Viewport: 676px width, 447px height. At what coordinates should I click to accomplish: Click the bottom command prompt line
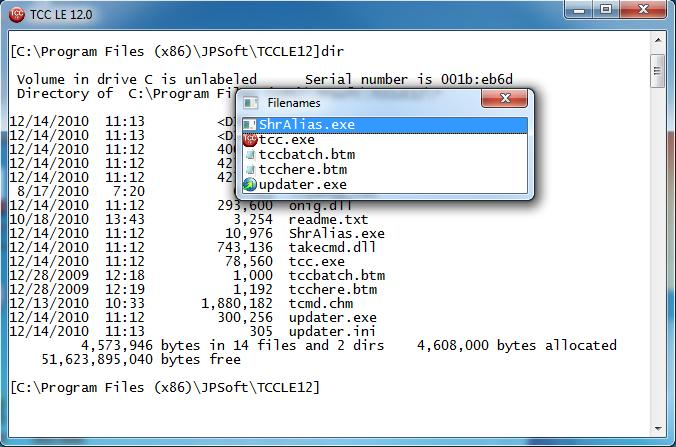click(x=165, y=388)
